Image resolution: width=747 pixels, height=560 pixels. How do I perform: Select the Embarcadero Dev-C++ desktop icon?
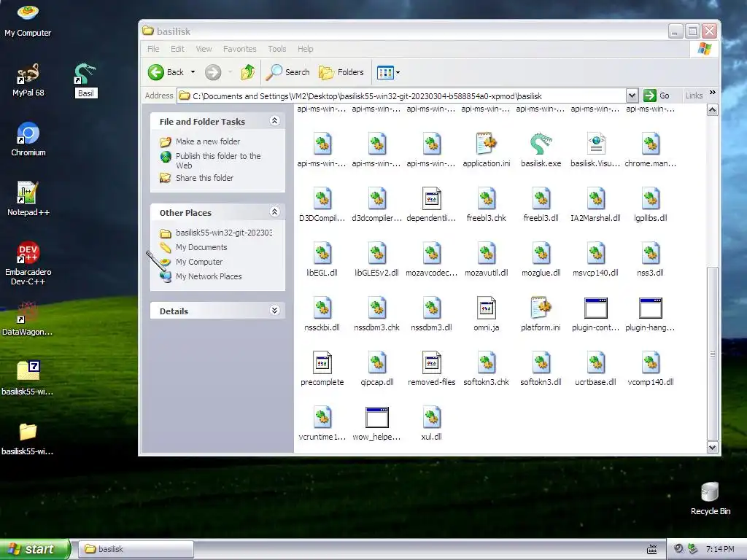pyautogui.click(x=28, y=263)
